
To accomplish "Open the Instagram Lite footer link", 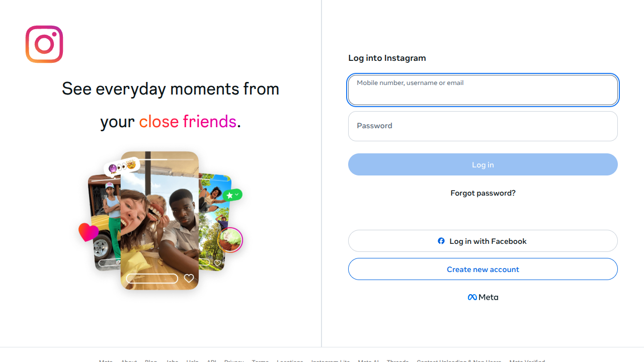I will [330, 361].
